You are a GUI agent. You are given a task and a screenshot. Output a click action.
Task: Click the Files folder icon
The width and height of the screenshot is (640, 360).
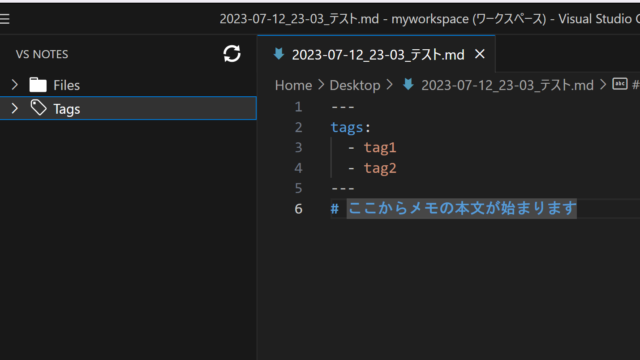point(38,85)
